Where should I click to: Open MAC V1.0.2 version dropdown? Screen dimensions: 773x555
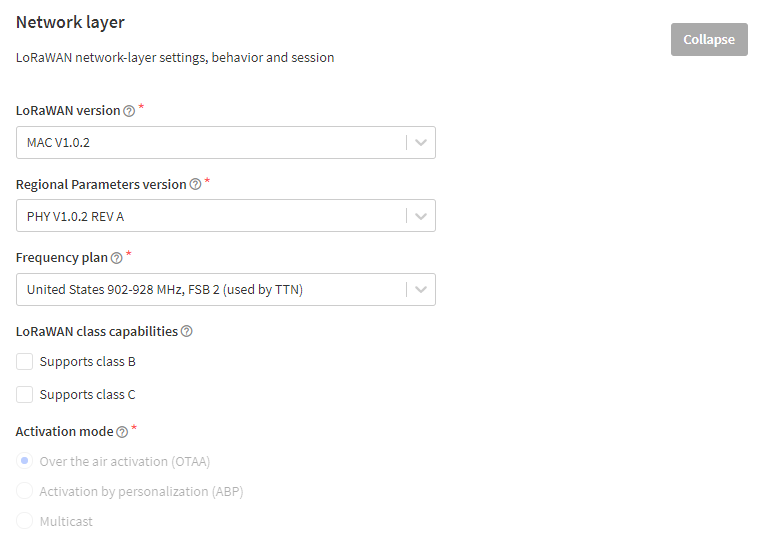pyautogui.click(x=226, y=142)
